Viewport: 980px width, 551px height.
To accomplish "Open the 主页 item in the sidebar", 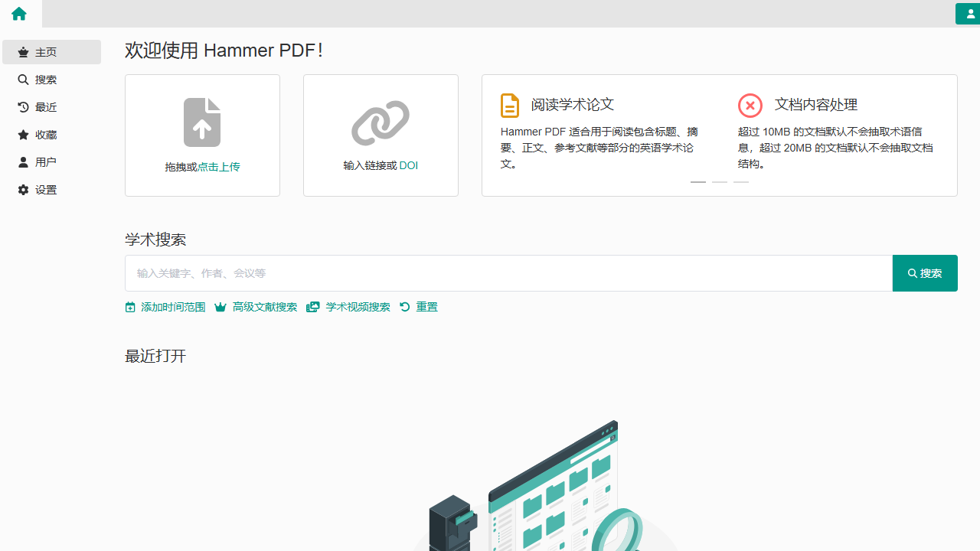I will (46, 51).
